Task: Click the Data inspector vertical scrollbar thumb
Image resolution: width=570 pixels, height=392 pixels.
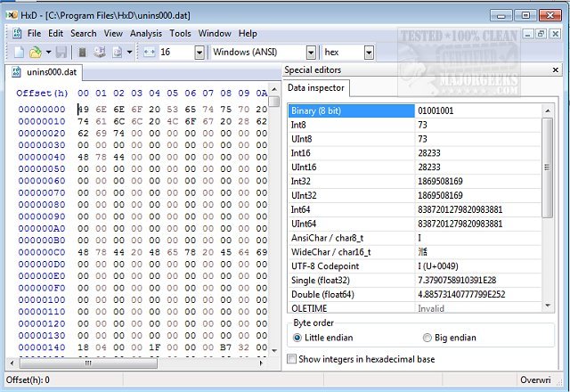Action: (x=548, y=167)
